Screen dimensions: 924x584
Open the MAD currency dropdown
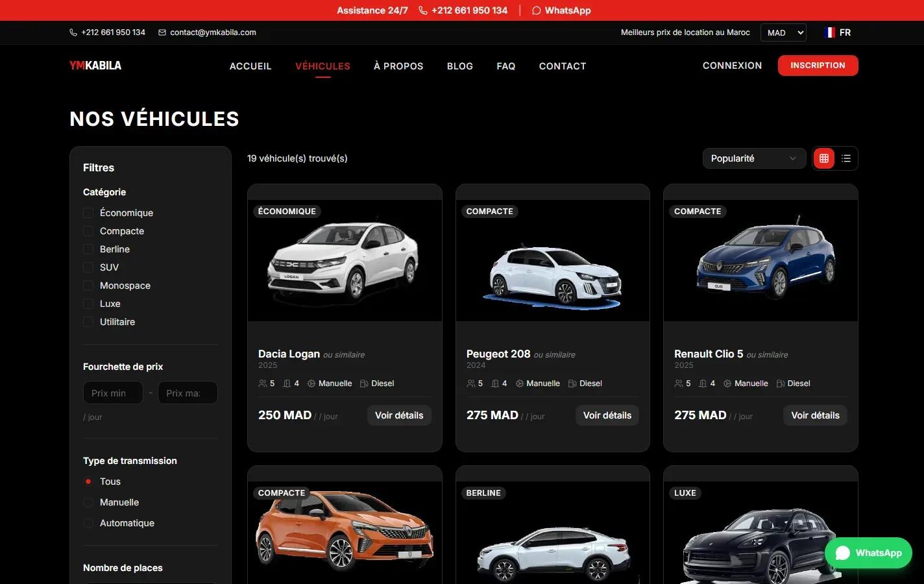coord(783,32)
